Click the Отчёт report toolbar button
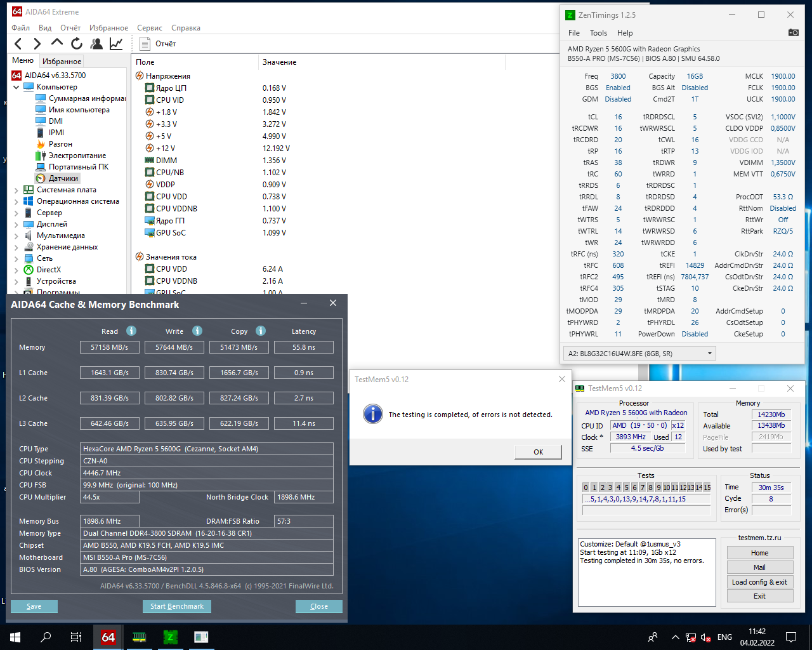812x650 pixels. pyautogui.click(x=157, y=44)
